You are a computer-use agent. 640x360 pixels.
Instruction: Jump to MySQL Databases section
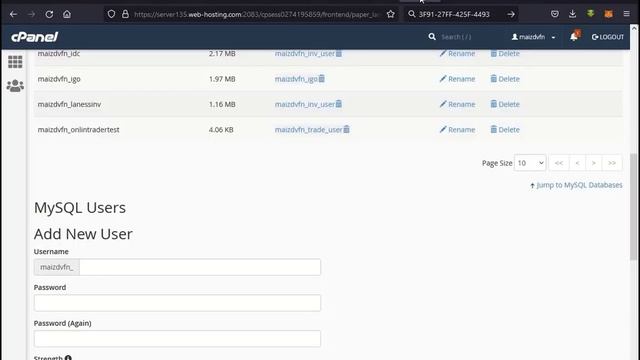click(x=576, y=185)
